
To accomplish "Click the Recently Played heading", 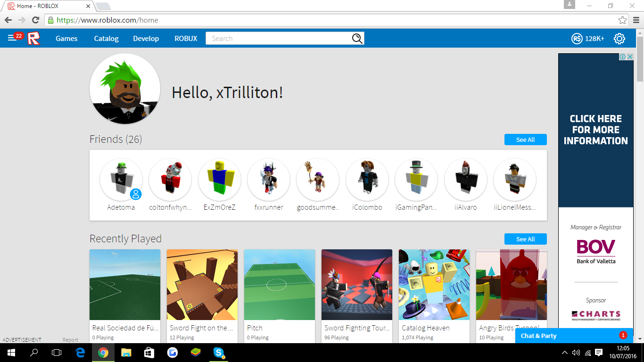I will 125,239.
